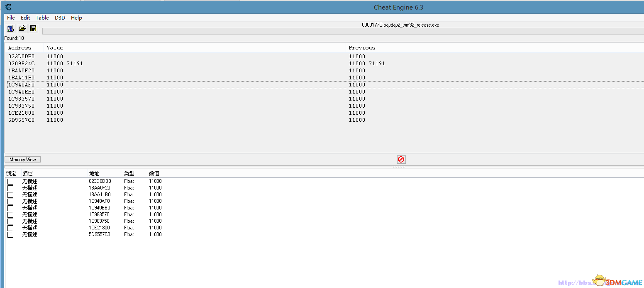
Task: Click the 描述 column header
Action: click(x=28, y=173)
